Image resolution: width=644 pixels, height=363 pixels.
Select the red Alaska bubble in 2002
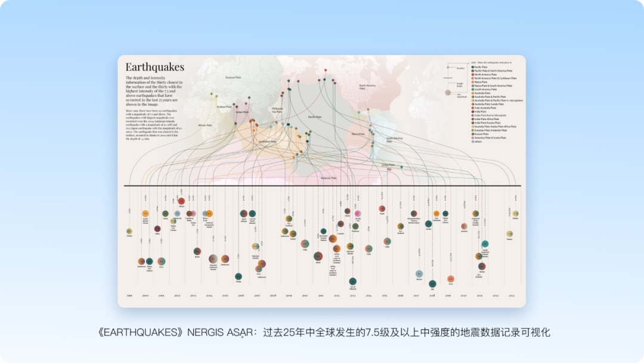coord(181,201)
